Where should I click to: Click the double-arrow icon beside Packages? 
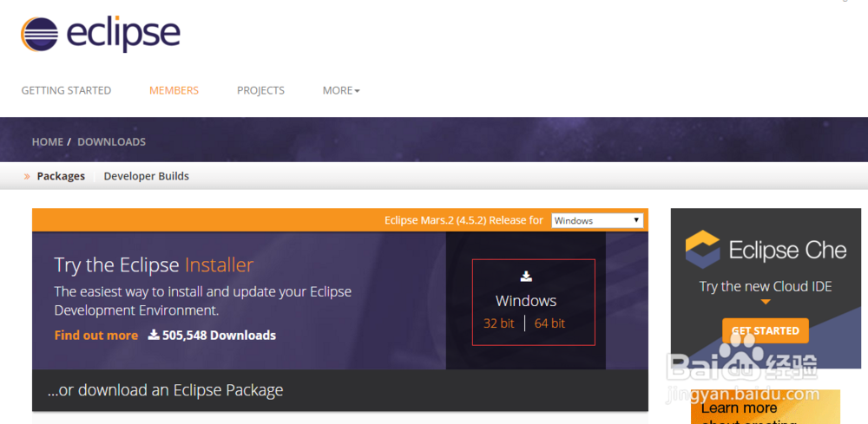pyautogui.click(x=27, y=176)
